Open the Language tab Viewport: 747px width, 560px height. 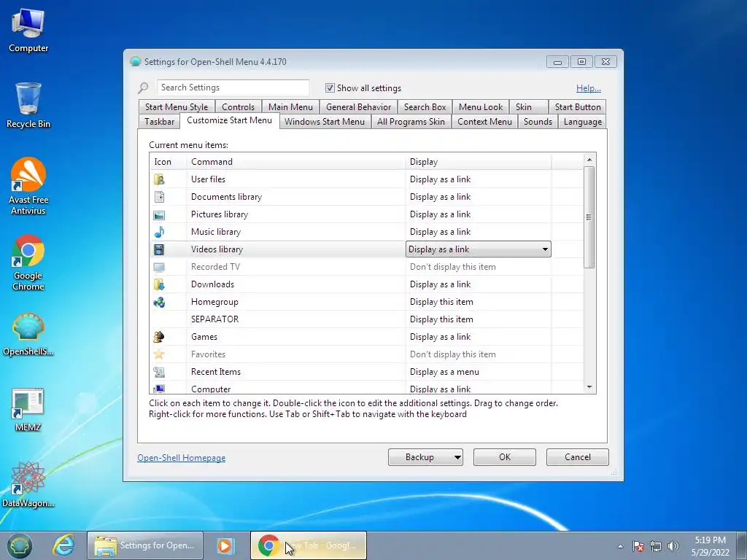coord(583,122)
